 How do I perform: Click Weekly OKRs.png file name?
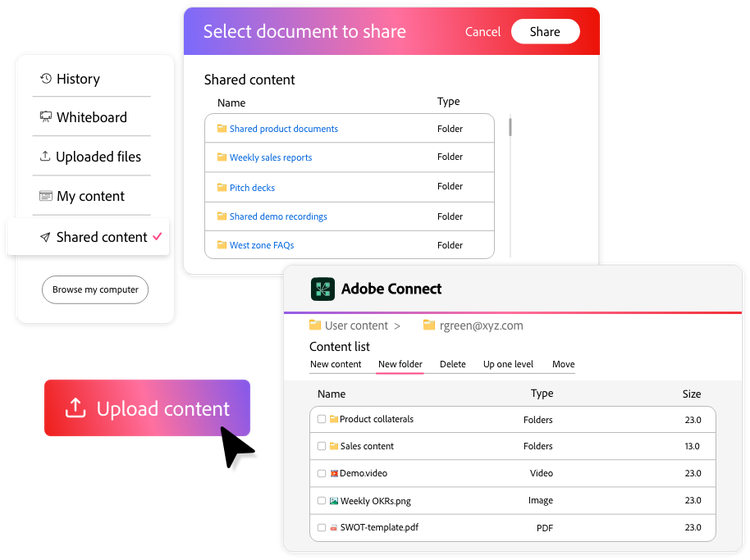(375, 501)
